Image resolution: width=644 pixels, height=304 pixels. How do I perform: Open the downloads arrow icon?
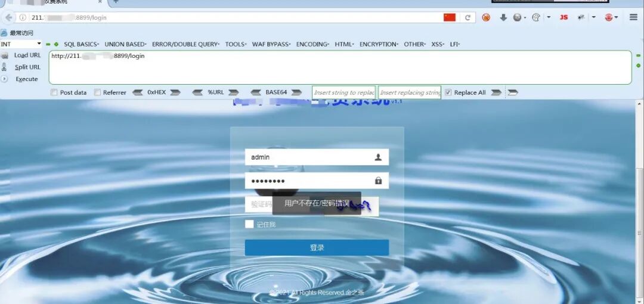[x=503, y=17]
